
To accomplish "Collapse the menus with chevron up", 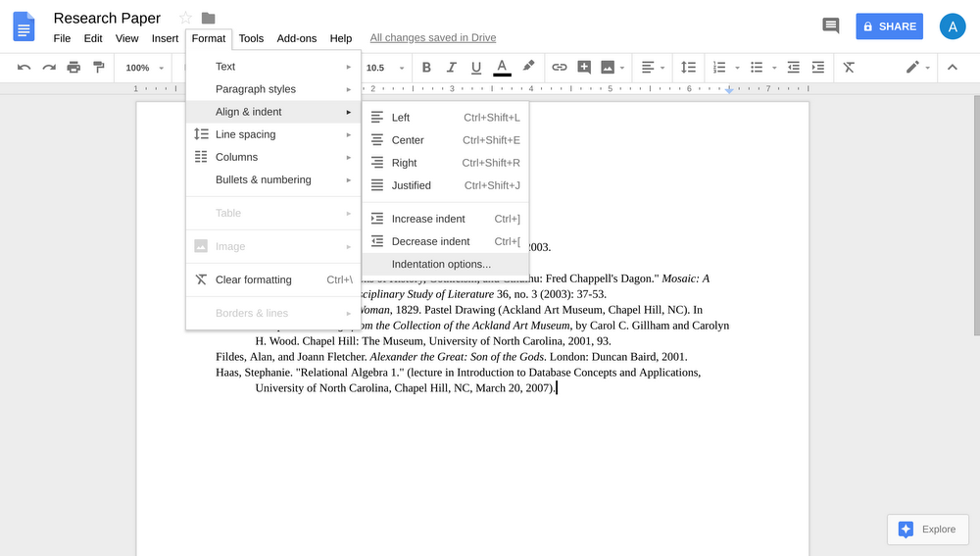I will (x=952, y=67).
